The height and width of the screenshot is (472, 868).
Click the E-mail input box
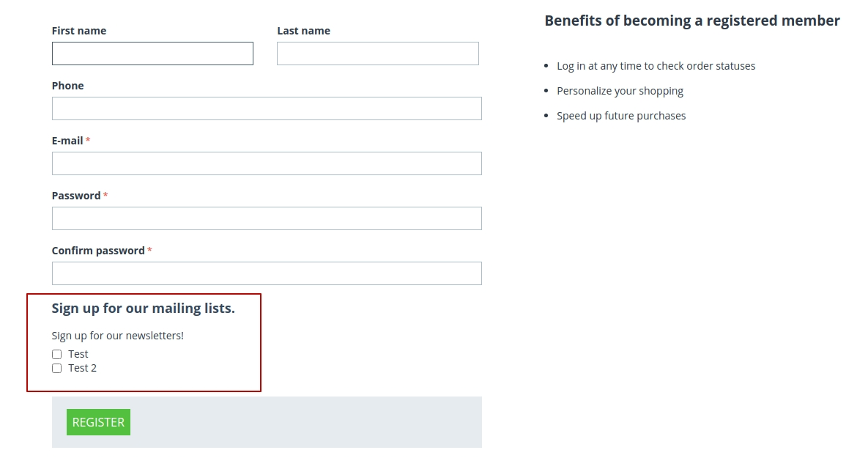(x=267, y=163)
